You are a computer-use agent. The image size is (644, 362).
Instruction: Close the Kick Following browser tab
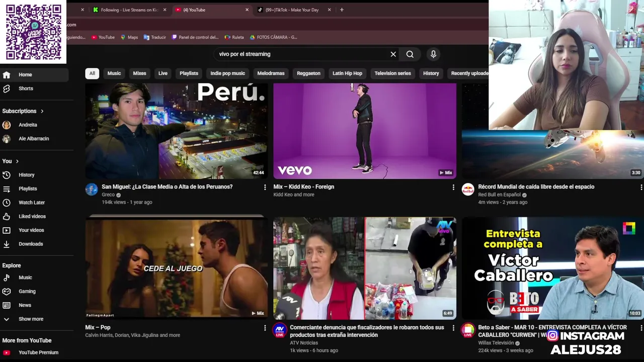click(x=165, y=10)
